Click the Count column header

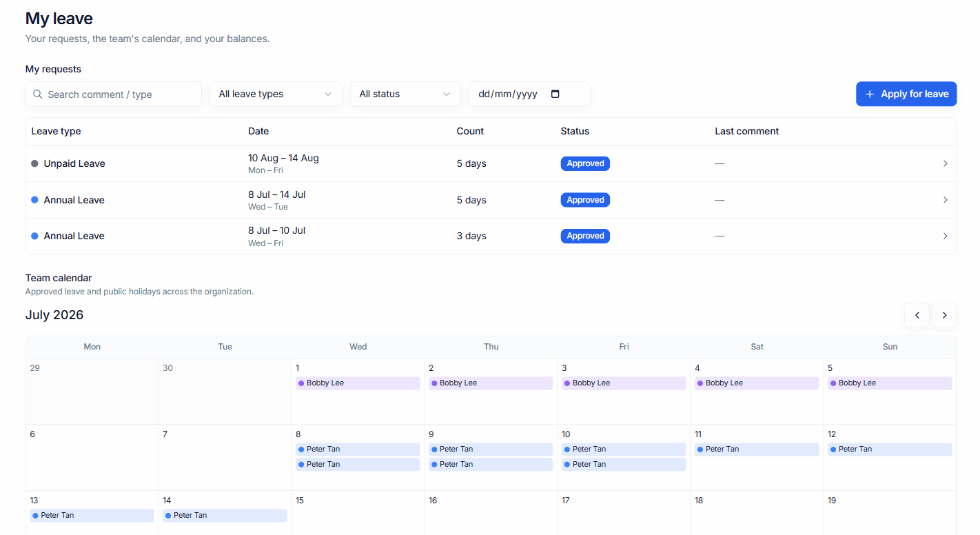point(470,131)
